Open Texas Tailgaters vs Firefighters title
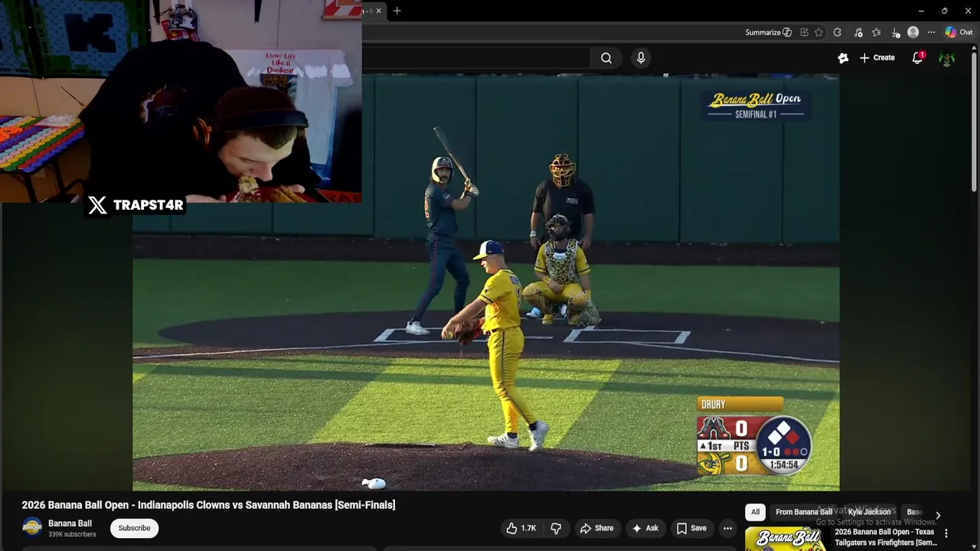The height and width of the screenshot is (551, 980). [x=886, y=537]
